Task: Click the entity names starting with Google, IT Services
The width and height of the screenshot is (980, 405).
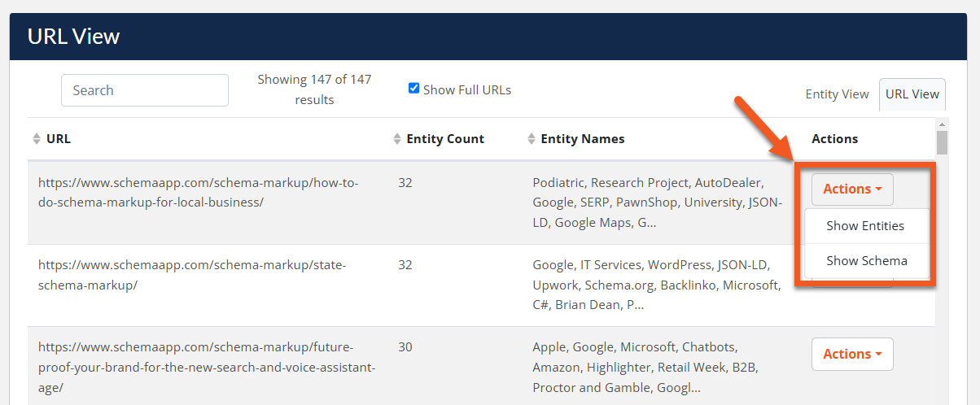Action: [657, 285]
